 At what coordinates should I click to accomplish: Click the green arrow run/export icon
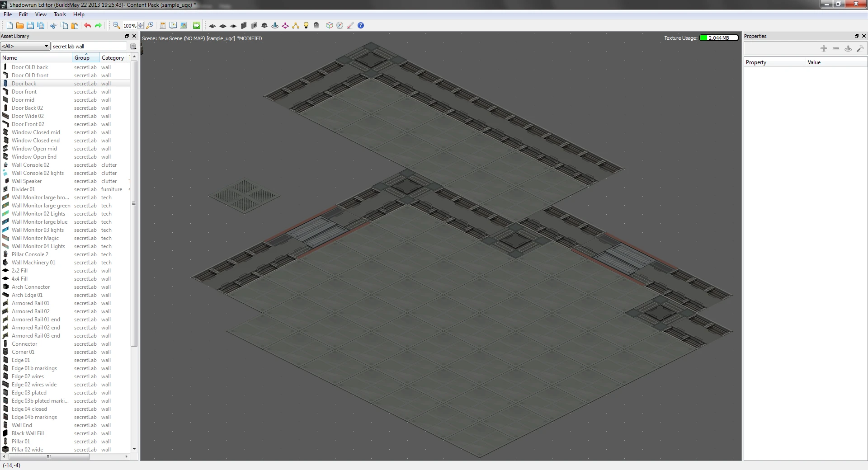tap(197, 26)
